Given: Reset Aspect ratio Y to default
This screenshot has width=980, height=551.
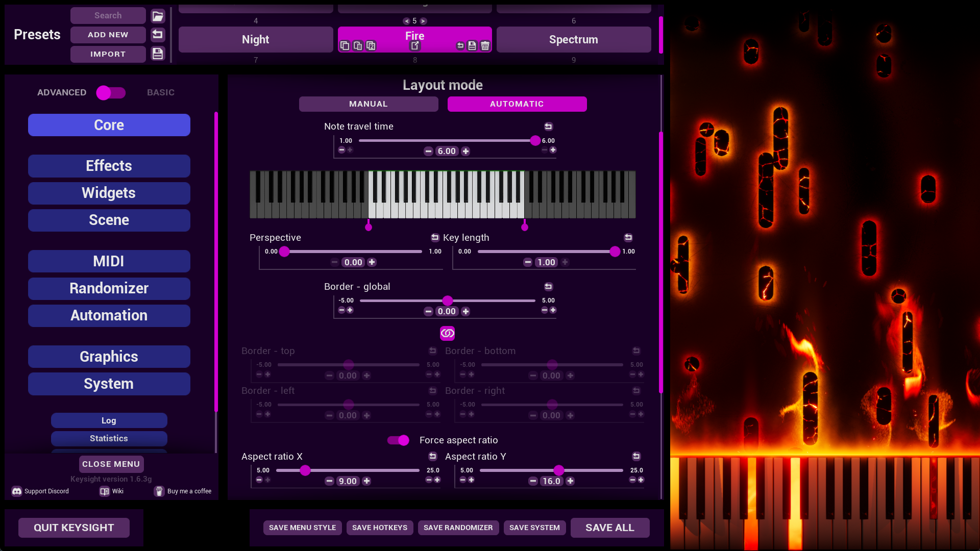Looking at the screenshot, I should pos(636,456).
